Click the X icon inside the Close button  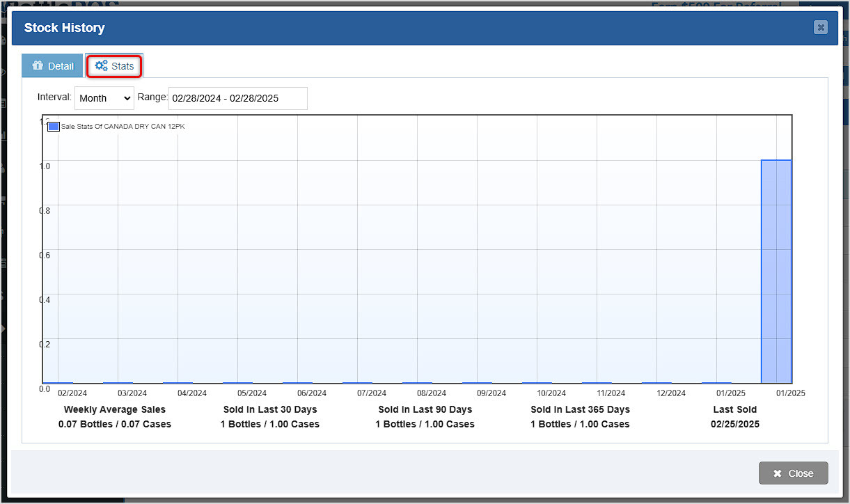776,473
